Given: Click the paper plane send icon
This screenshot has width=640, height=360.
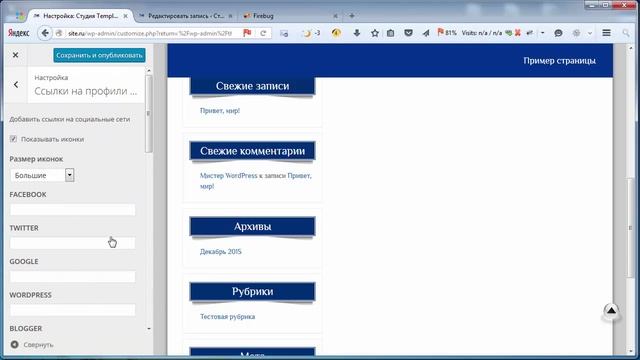Looking at the screenshot, I should click(x=426, y=33).
